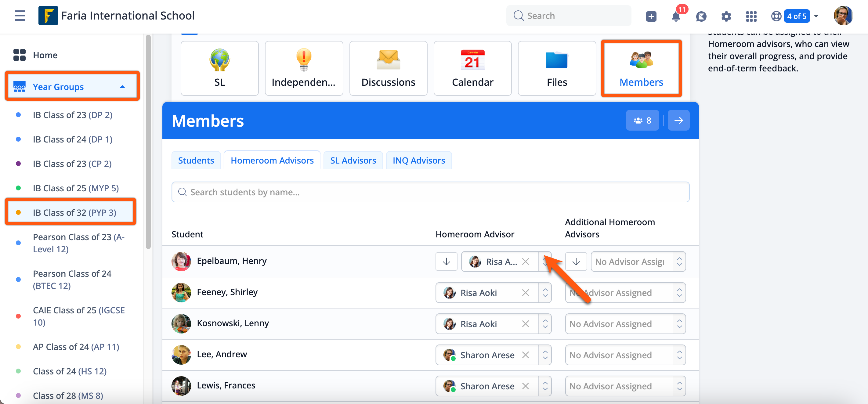Open the Files folder tile
The image size is (868, 404).
coord(557,68)
